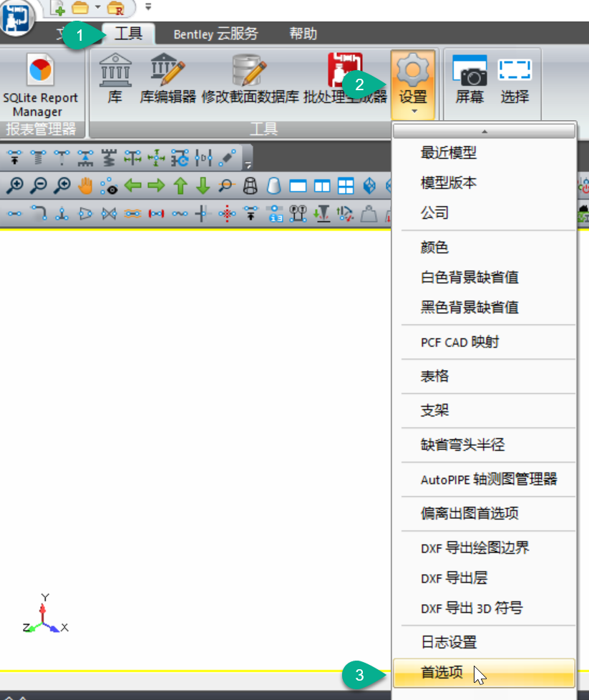589x700 pixels.
Task: Select the four viewport layout icon
Action: [346, 185]
